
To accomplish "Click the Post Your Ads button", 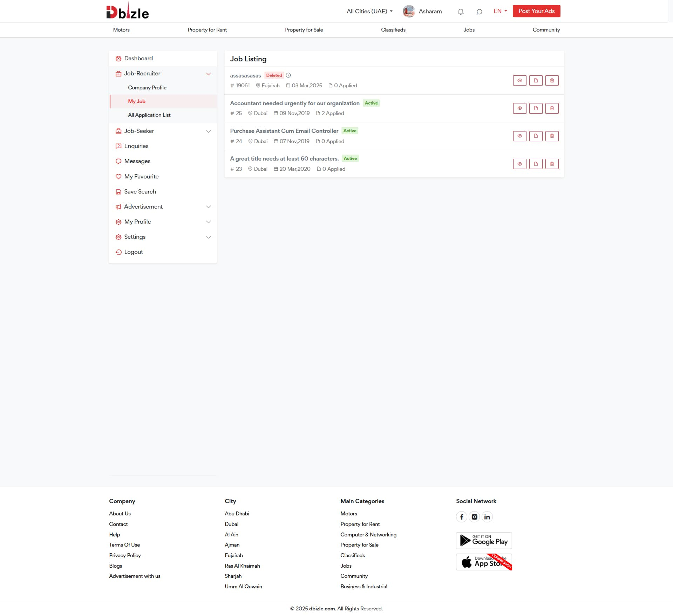I will 536,11.
